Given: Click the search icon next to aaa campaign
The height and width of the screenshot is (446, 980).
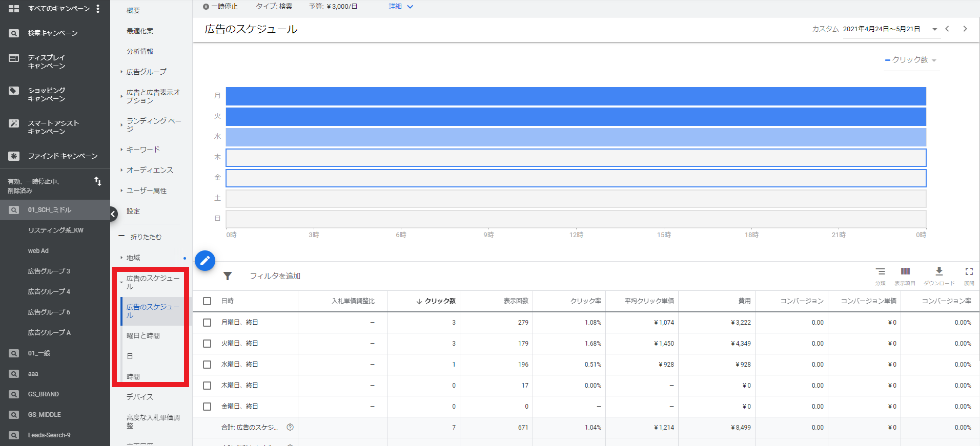Looking at the screenshot, I should pyautogui.click(x=14, y=374).
